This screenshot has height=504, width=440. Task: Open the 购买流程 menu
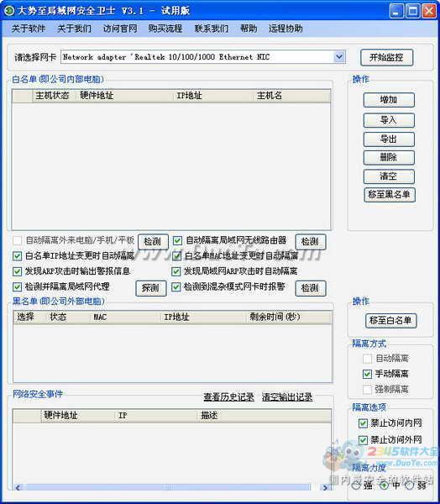tap(165, 29)
